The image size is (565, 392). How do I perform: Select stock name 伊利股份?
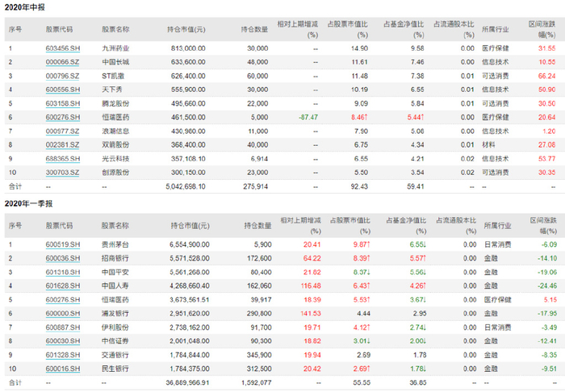[x=115, y=327]
